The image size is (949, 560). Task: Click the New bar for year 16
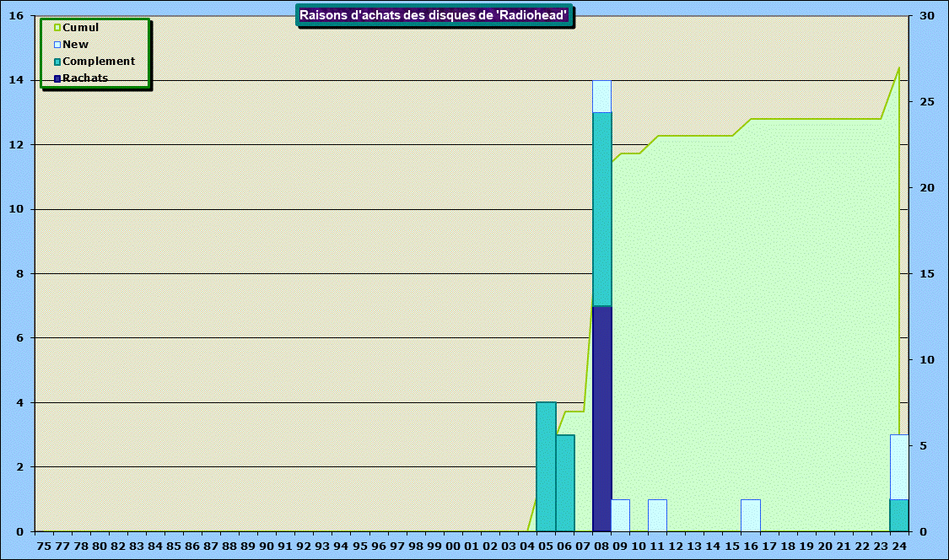tap(751, 515)
